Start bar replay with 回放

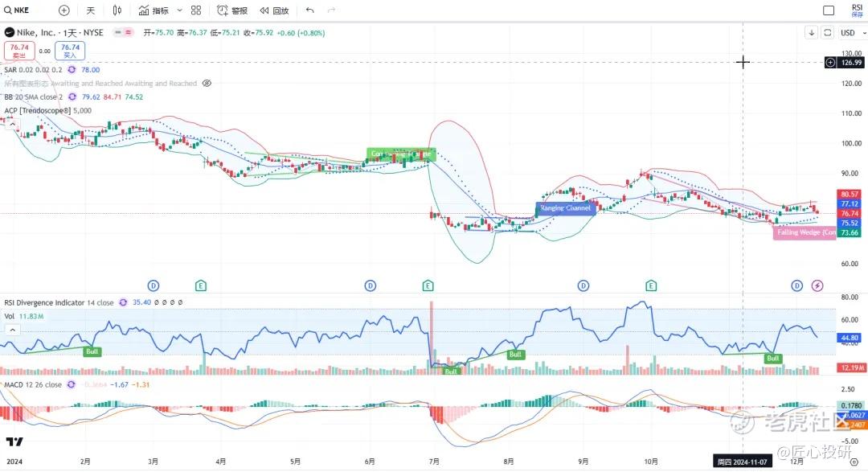point(275,10)
